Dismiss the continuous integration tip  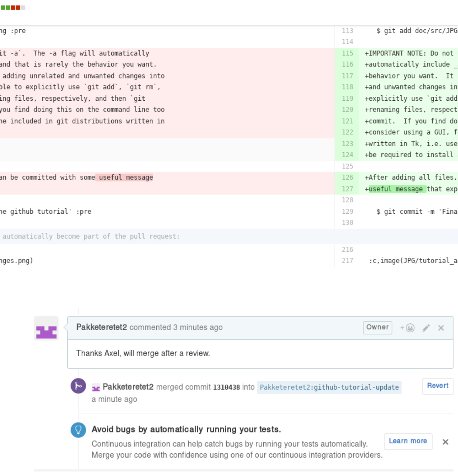pyautogui.click(x=445, y=442)
